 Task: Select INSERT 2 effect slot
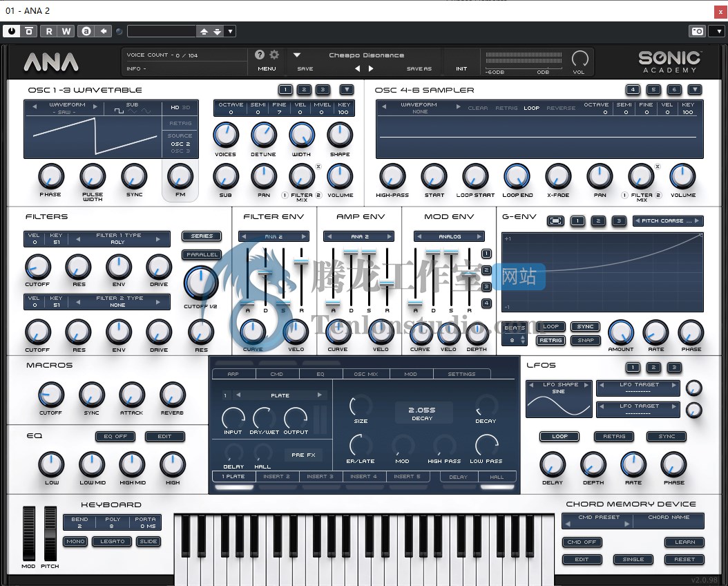coord(276,476)
